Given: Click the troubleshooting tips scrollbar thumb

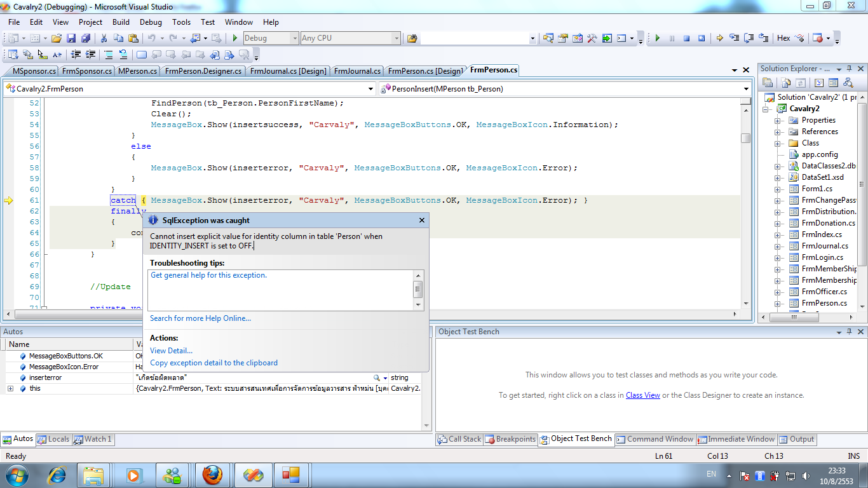Looking at the screenshot, I should pos(418,290).
